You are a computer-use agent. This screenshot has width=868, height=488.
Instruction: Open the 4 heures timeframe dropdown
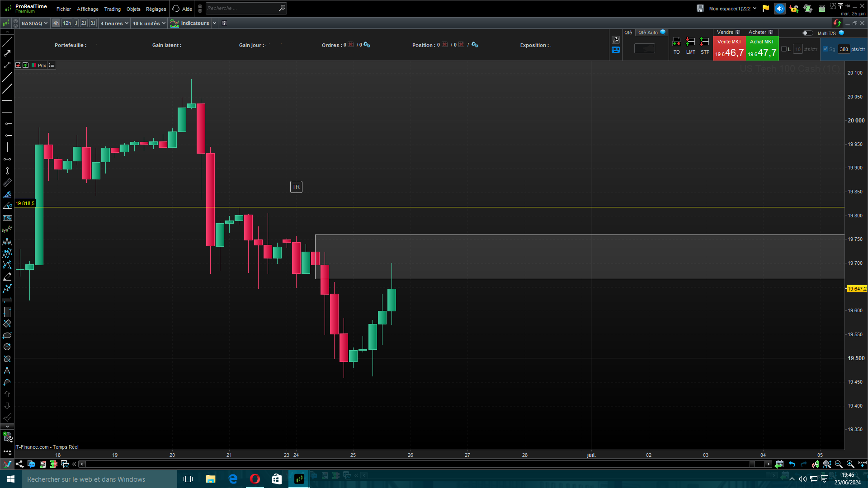pyautogui.click(x=114, y=23)
